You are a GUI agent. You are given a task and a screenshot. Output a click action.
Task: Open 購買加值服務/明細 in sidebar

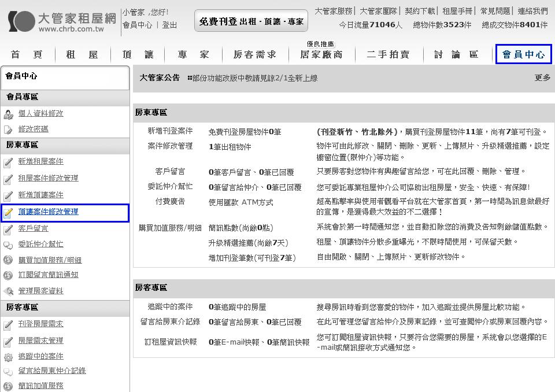[x=50, y=260]
